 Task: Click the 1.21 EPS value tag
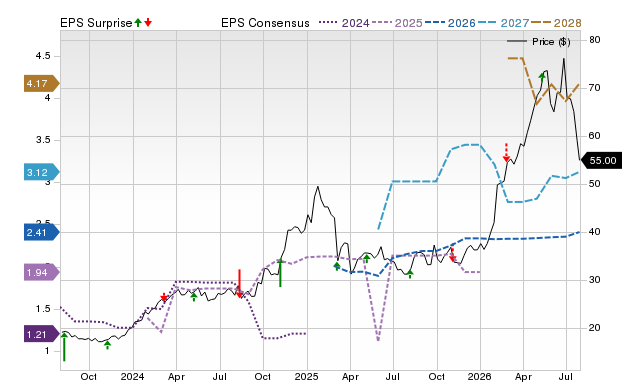point(41,335)
